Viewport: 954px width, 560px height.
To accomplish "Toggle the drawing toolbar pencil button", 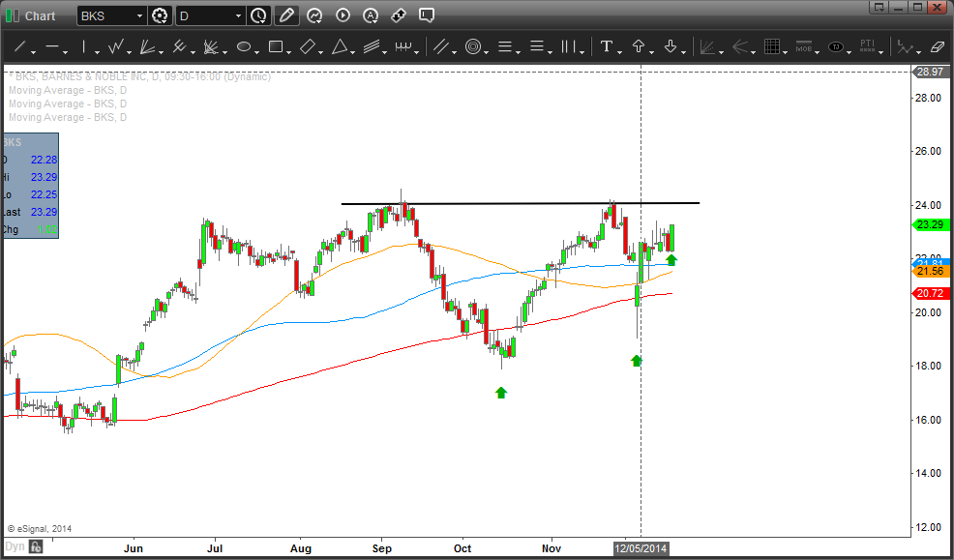I will (x=286, y=15).
